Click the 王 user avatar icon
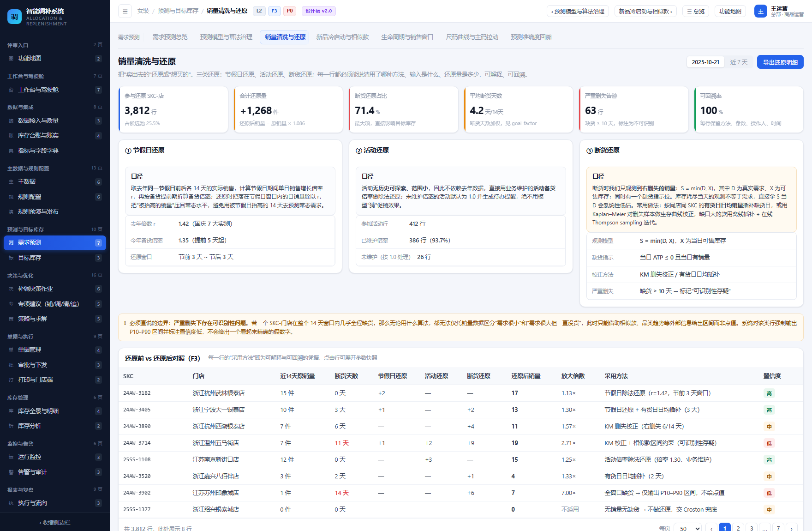 point(761,11)
